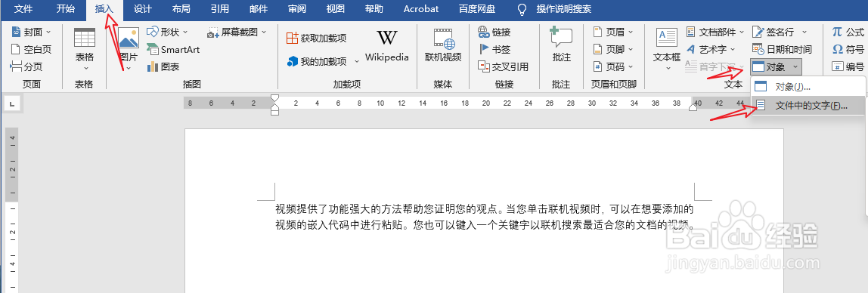
Task: Click the paragraph starting 视频提供了功能强大
Action: [x=485, y=217]
